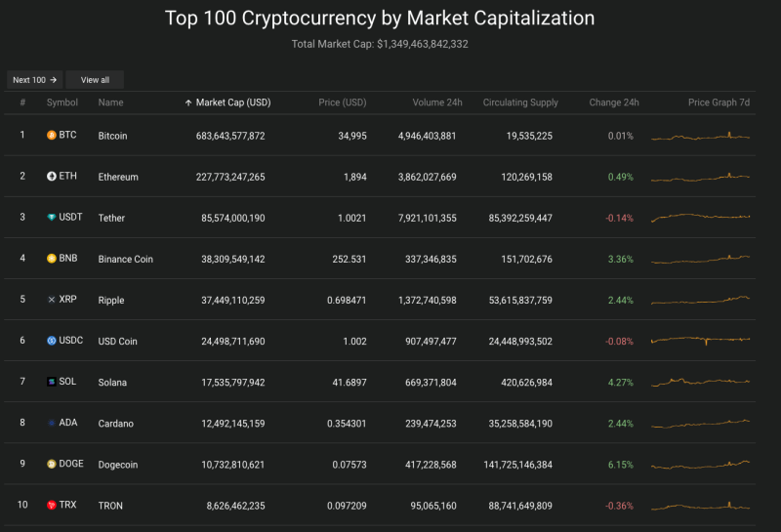The width and height of the screenshot is (781, 532).
Task: Sort by Price (USD) column header
Action: (x=343, y=102)
